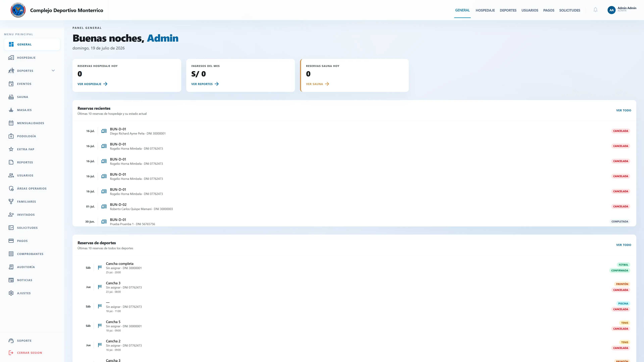Open the PAGOS top tab
The height and width of the screenshot is (362, 644).
549,10
